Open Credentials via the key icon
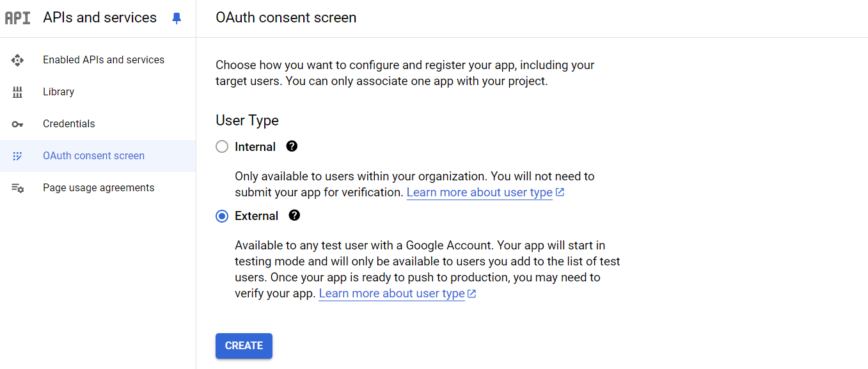Image resolution: width=868 pixels, height=369 pixels. [x=17, y=123]
